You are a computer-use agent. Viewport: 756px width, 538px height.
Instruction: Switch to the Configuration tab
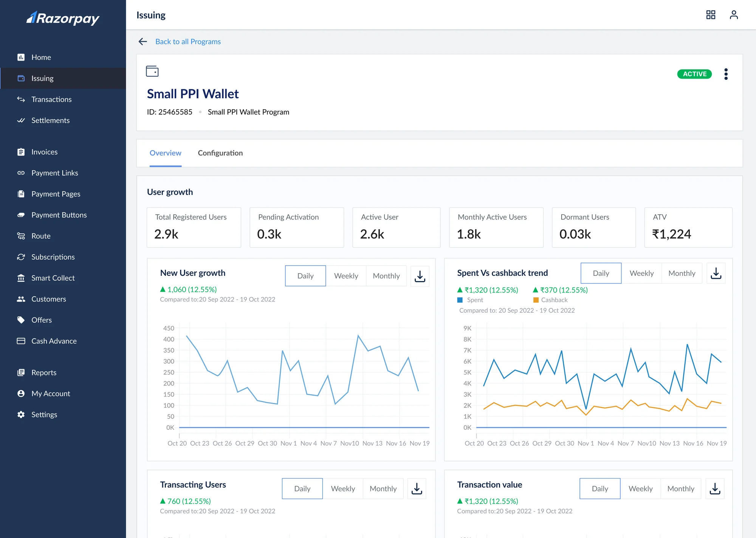220,153
